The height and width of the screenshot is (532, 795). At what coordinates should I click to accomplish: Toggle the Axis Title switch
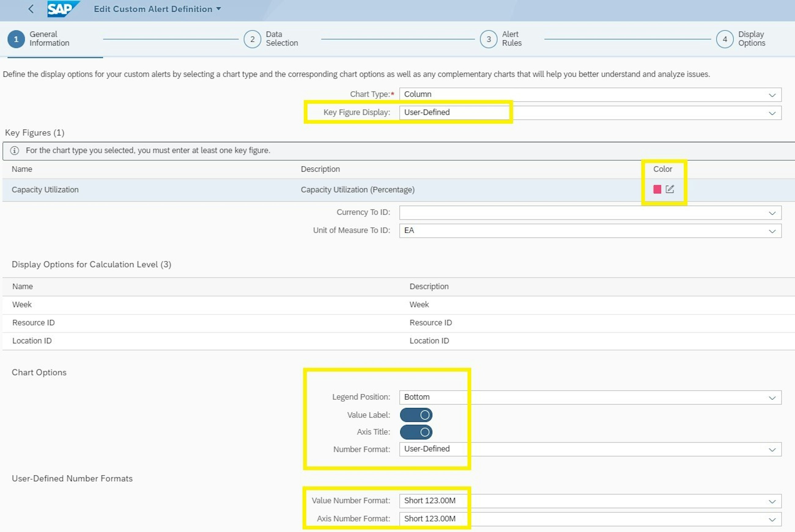[x=416, y=432]
